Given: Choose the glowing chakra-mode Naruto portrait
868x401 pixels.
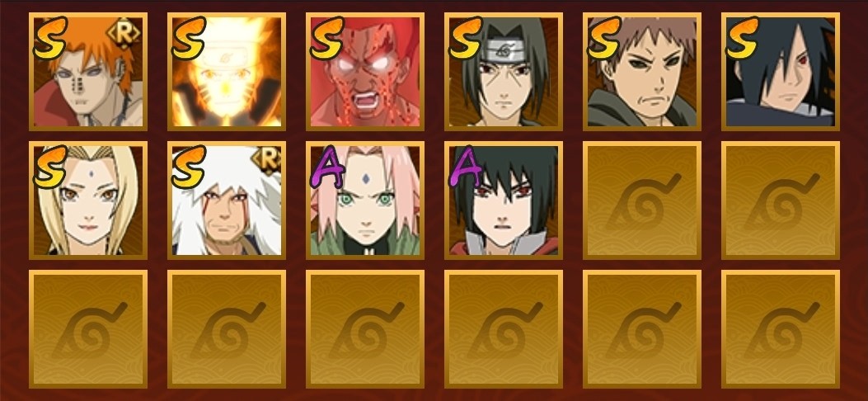Looking at the screenshot, I should click(x=227, y=72).
